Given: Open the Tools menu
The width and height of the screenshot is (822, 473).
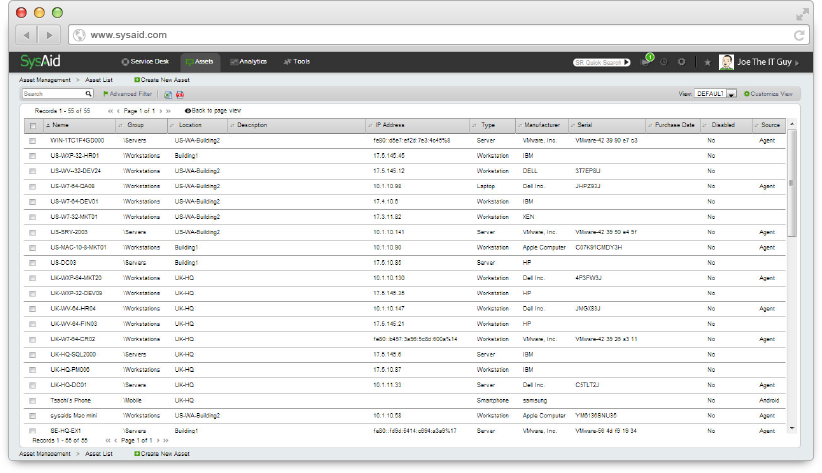Looking at the screenshot, I should pos(297,62).
